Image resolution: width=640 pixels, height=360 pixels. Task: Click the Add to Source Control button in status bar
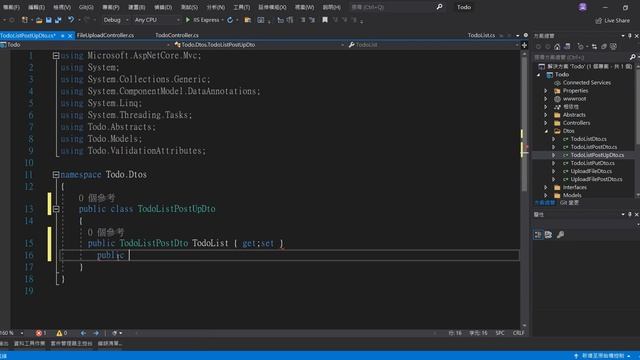602,356
